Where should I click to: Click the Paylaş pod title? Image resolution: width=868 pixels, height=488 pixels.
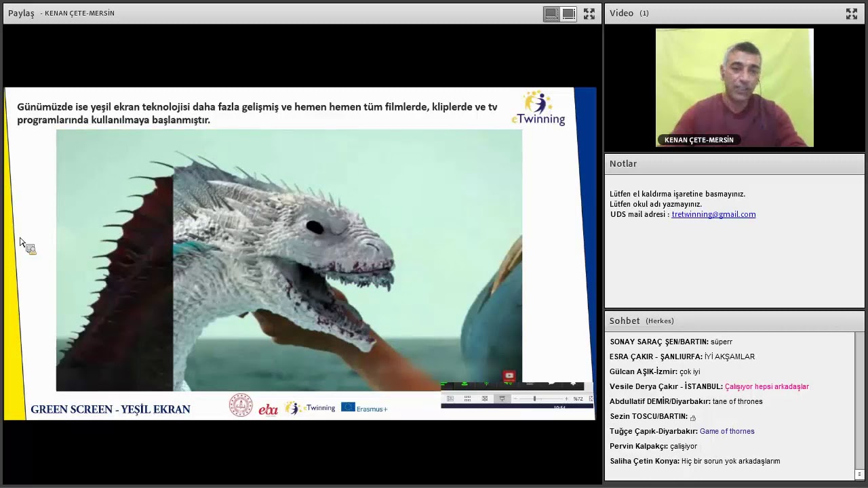(x=21, y=13)
